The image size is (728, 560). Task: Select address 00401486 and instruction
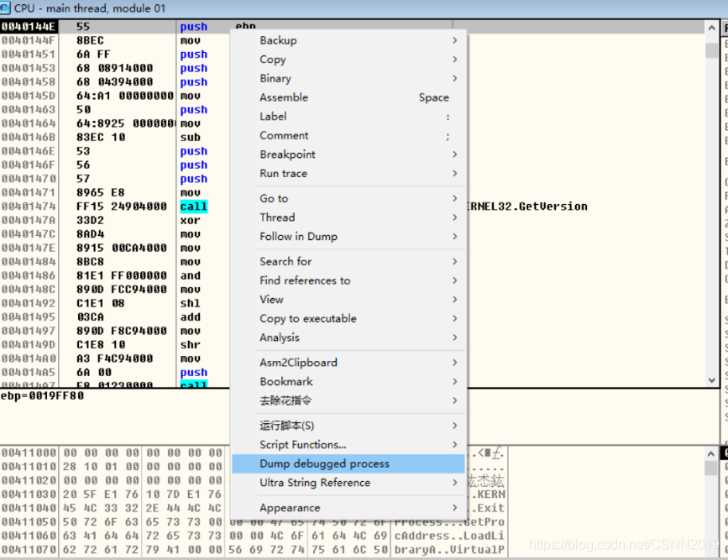191,276
